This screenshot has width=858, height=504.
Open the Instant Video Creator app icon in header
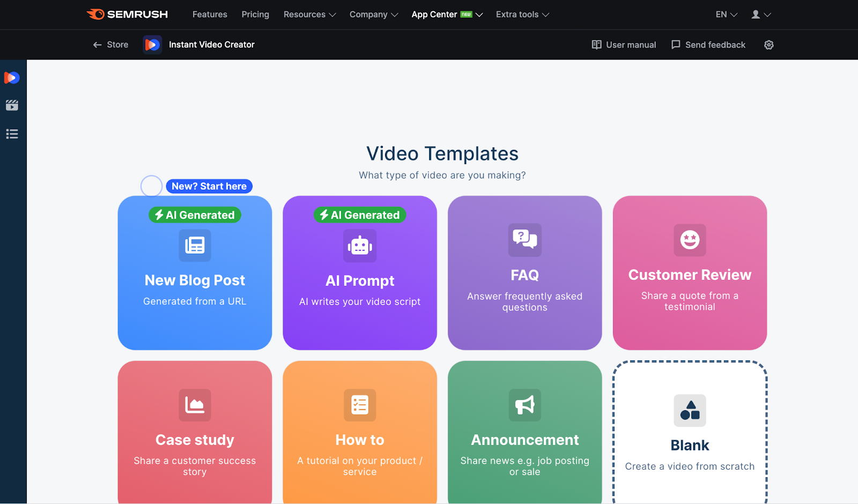152,45
